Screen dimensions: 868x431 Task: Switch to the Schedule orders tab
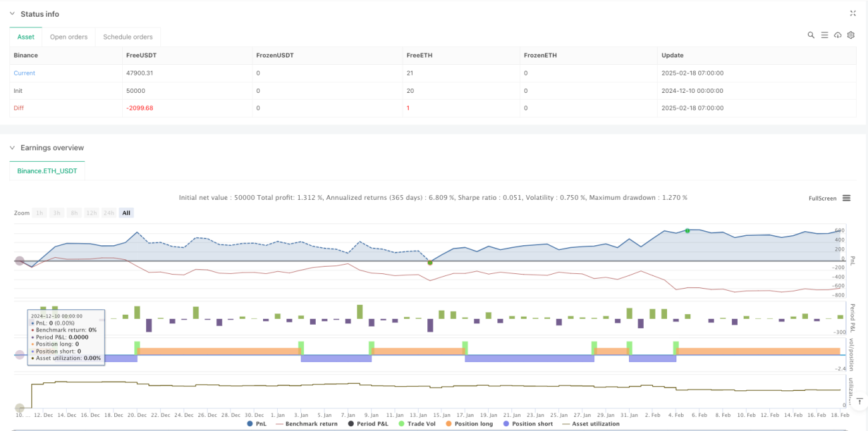(x=128, y=37)
